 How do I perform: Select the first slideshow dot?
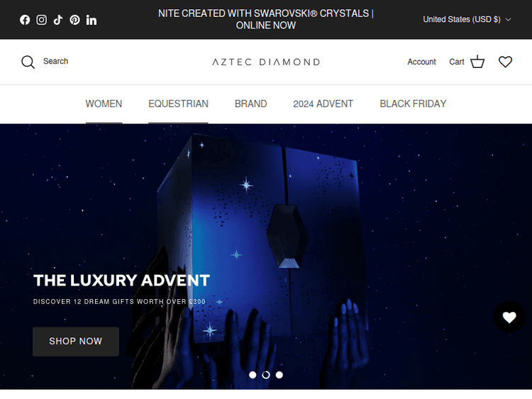pos(253,375)
